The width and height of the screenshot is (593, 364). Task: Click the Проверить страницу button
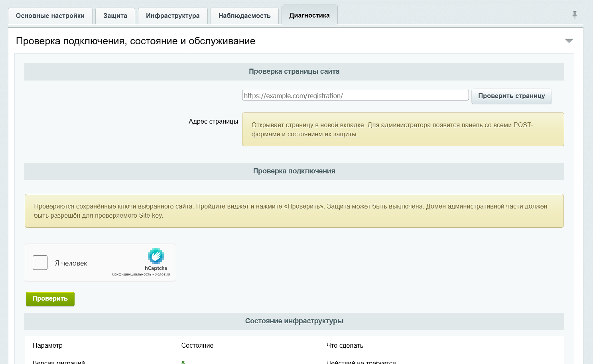pos(512,96)
